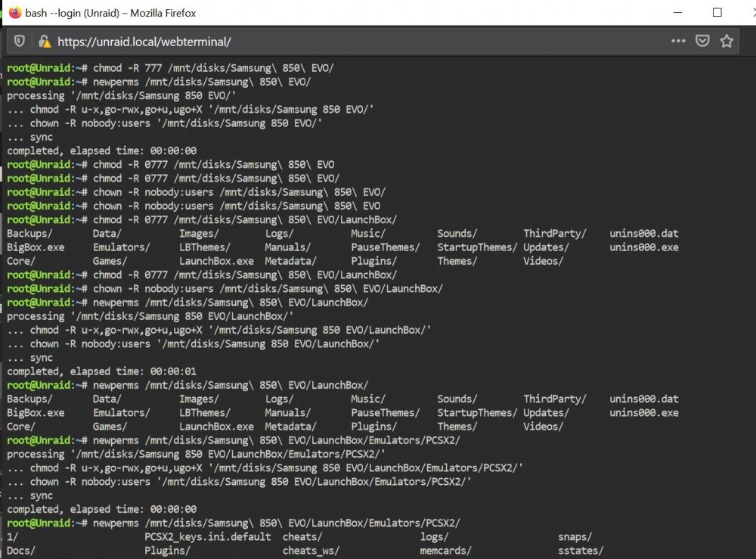Screen dimensions: 756x559
Task: Click 'memcards/' directory entry
Action: point(445,551)
